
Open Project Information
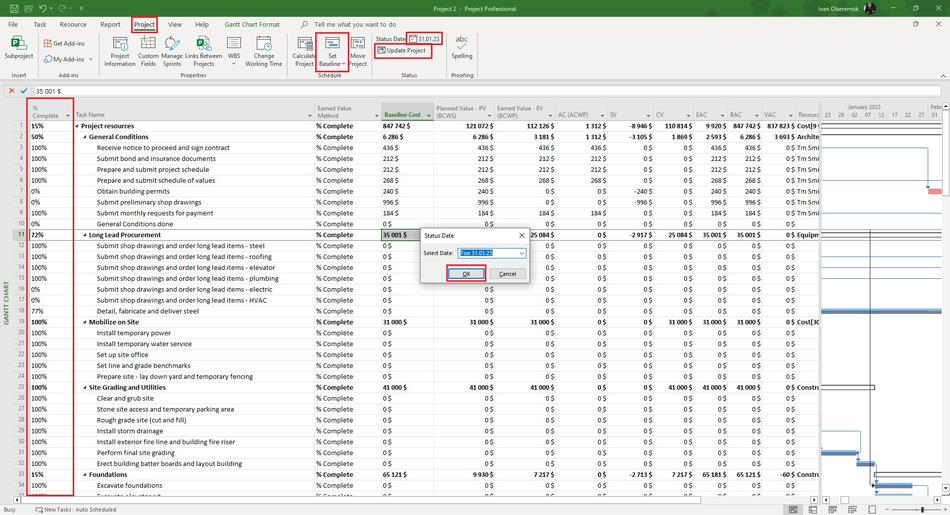tap(120, 52)
